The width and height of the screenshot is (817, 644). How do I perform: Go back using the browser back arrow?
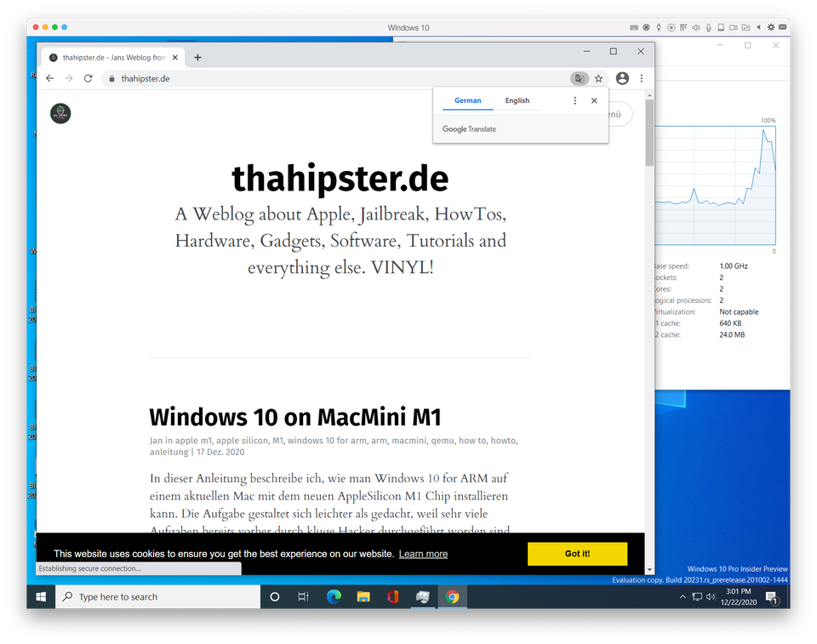point(50,78)
